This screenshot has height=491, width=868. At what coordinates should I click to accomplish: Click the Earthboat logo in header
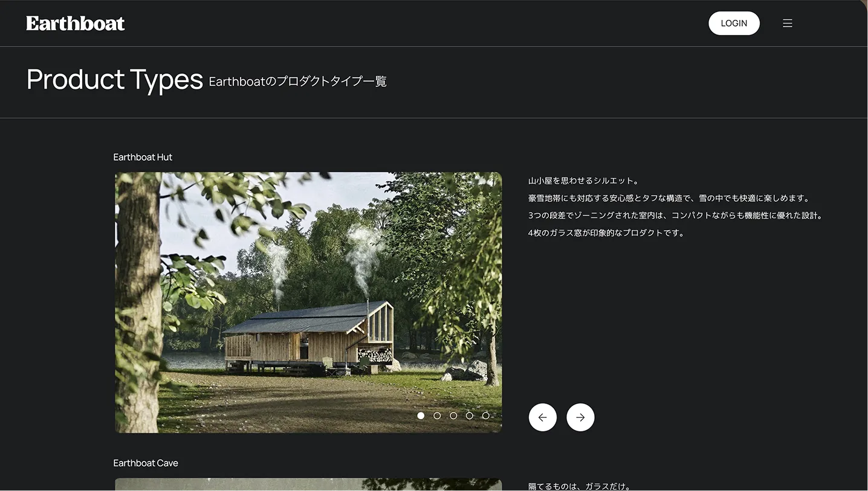76,24
